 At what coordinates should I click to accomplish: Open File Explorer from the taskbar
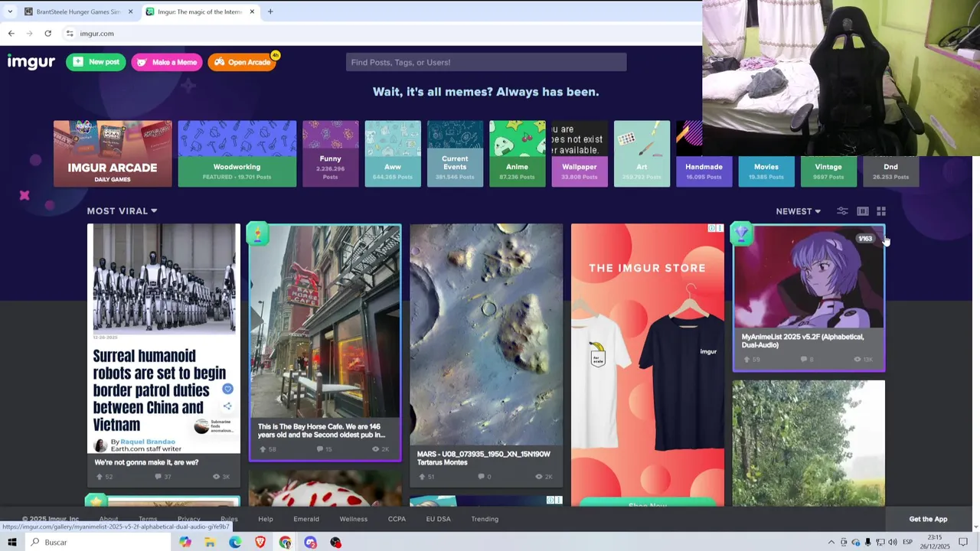210,542
